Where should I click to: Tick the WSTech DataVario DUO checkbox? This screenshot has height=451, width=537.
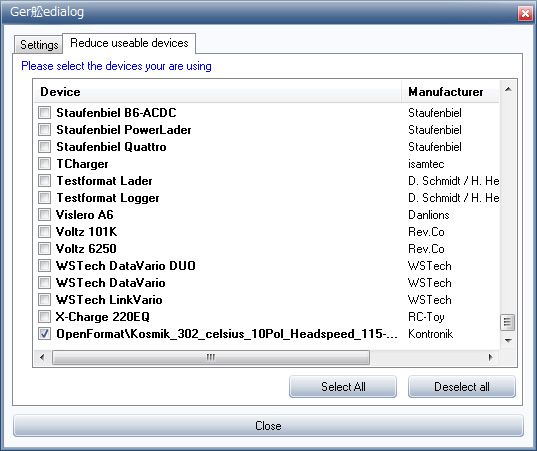(45, 265)
